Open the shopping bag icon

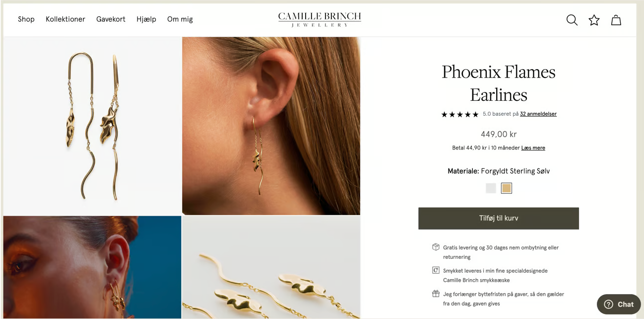(616, 20)
